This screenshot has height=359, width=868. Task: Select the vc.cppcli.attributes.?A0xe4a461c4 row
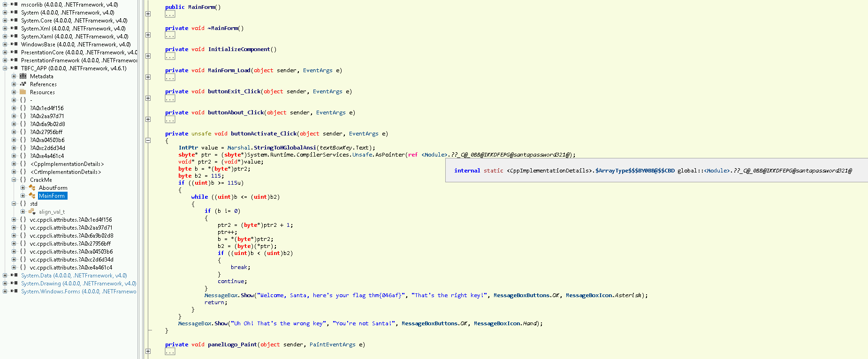tap(70, 268)
